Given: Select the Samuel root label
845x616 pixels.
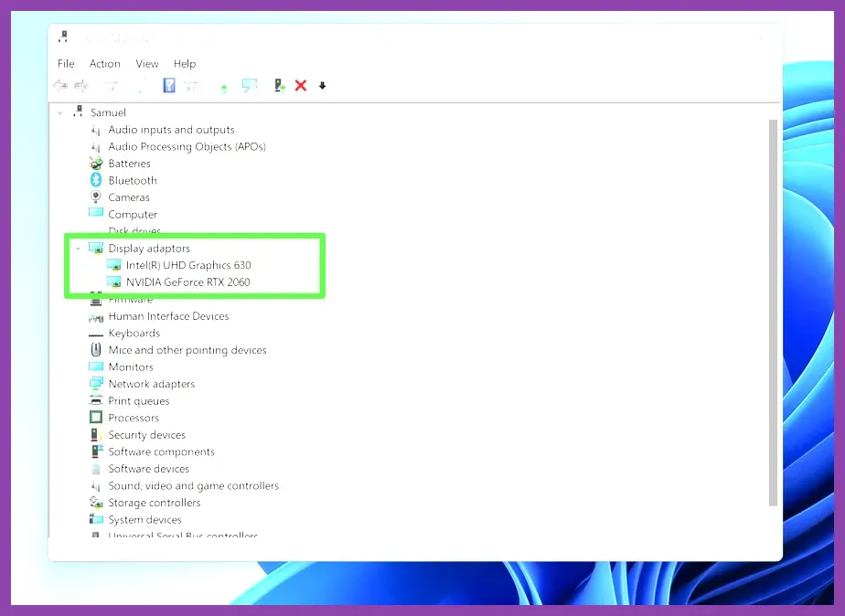Looking at the screenshot, I should click(108, 112).
